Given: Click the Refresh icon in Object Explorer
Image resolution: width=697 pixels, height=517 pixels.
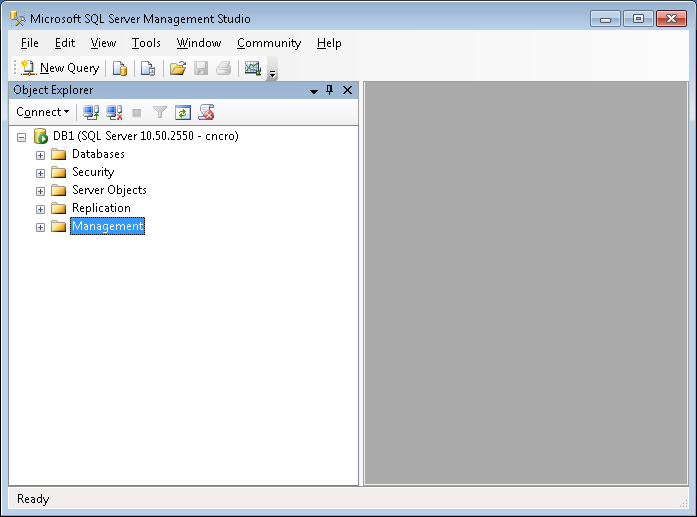Looking at the screenshot, I should pos(183,112).
